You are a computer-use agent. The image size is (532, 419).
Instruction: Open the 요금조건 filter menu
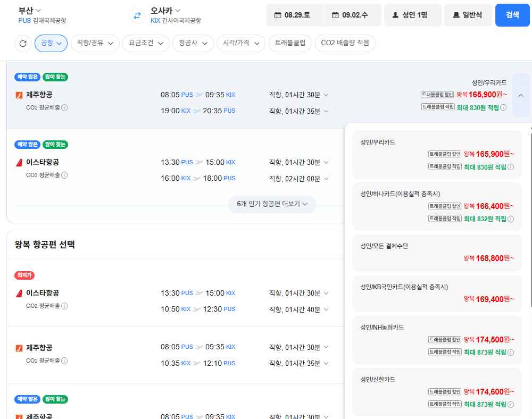click(x=146, y=43)
